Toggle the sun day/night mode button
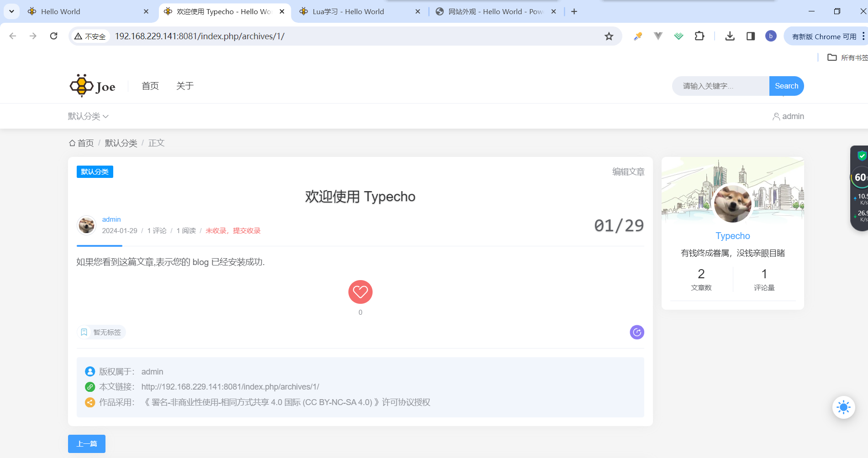Screen dimensions: 868x458 tap(843, 407)
